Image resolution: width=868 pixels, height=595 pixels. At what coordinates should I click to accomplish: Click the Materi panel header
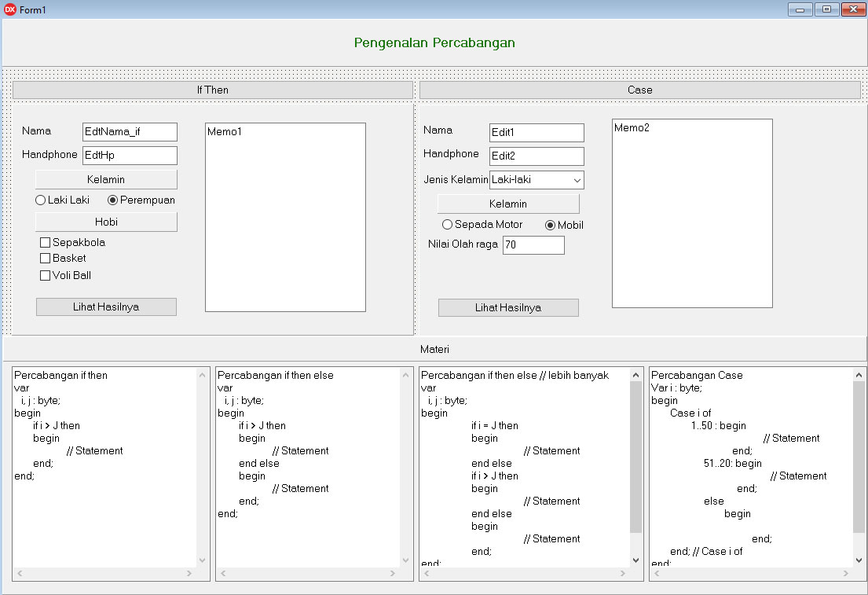click(434, 349)
